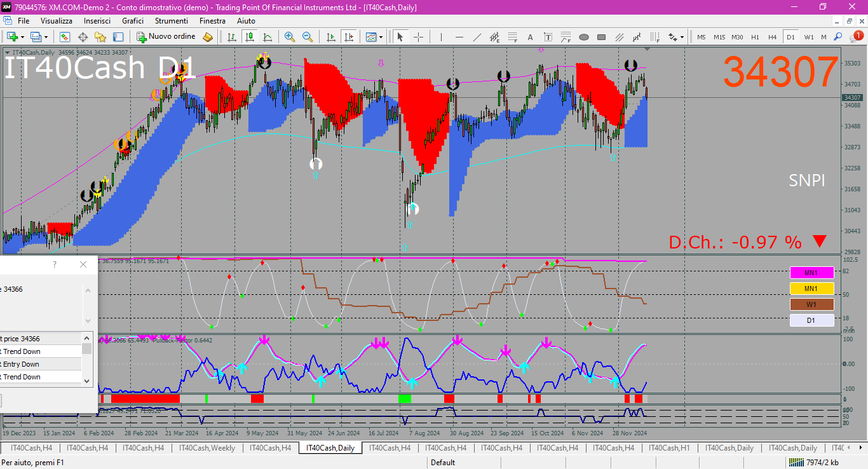Open the notifications chat bubble icon
Screen dimensions: 868x469
(857, 37)
